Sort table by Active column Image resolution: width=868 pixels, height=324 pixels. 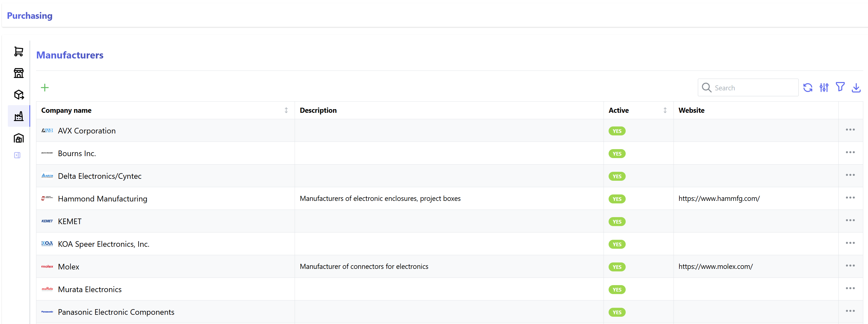click(665, 110)
